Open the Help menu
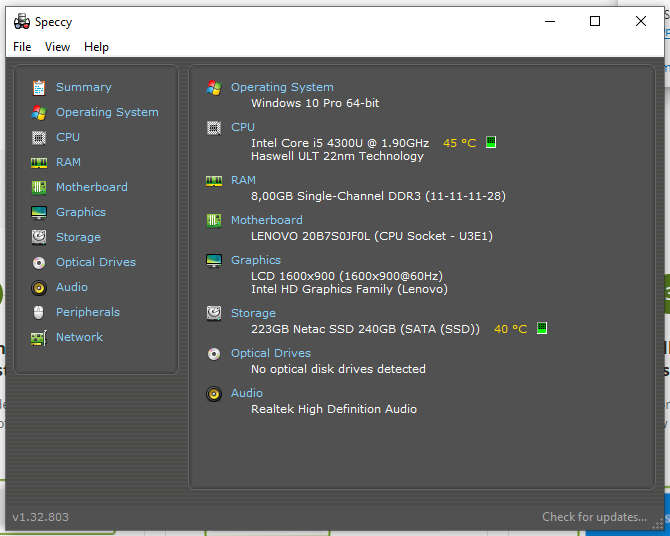Screen dimensions: 670x536 (x=96, y=47)
